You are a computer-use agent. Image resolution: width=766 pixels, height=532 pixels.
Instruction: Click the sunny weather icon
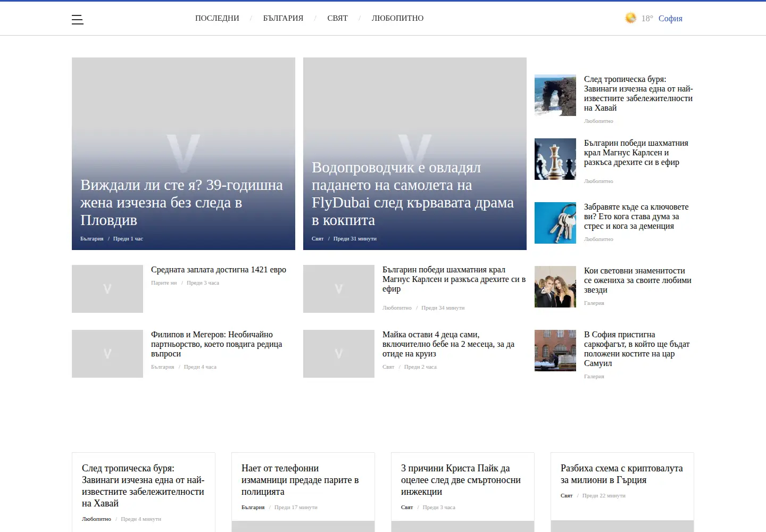click(630, 18)
